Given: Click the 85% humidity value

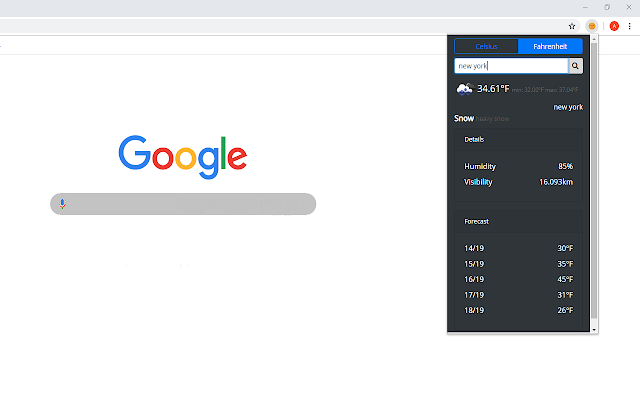Looking at the screenshot, I should coord(565,166).
